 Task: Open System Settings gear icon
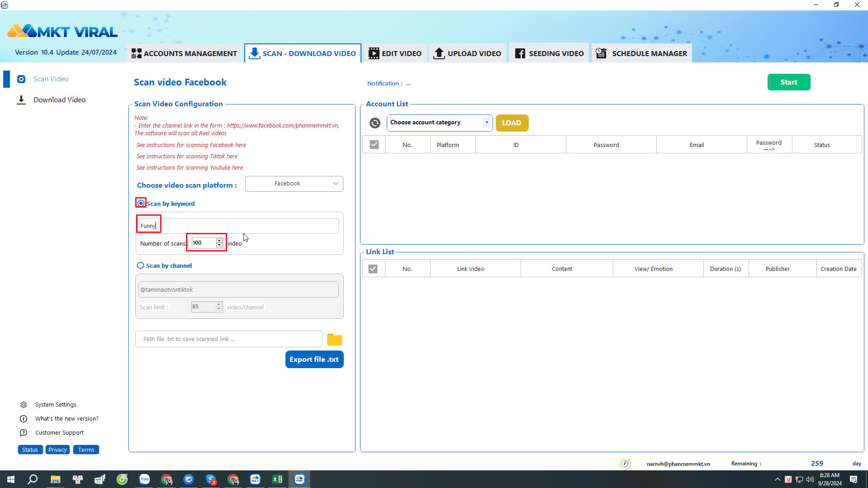pos(24,405)
